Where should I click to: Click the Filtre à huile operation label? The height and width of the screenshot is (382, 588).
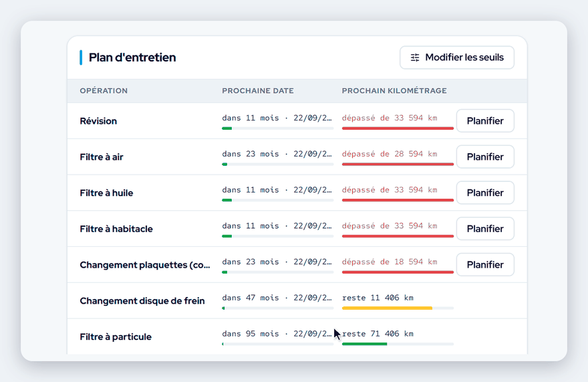tap(106, 193)
